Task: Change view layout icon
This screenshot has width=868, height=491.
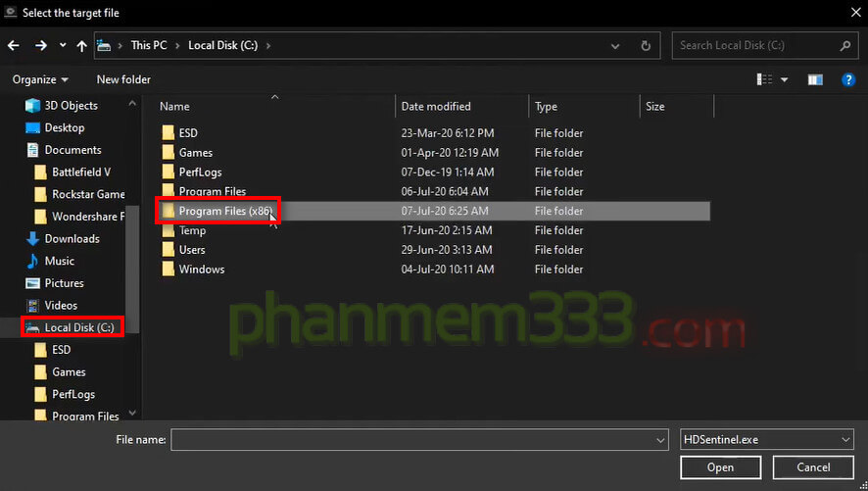Action: tap(764, 79)
